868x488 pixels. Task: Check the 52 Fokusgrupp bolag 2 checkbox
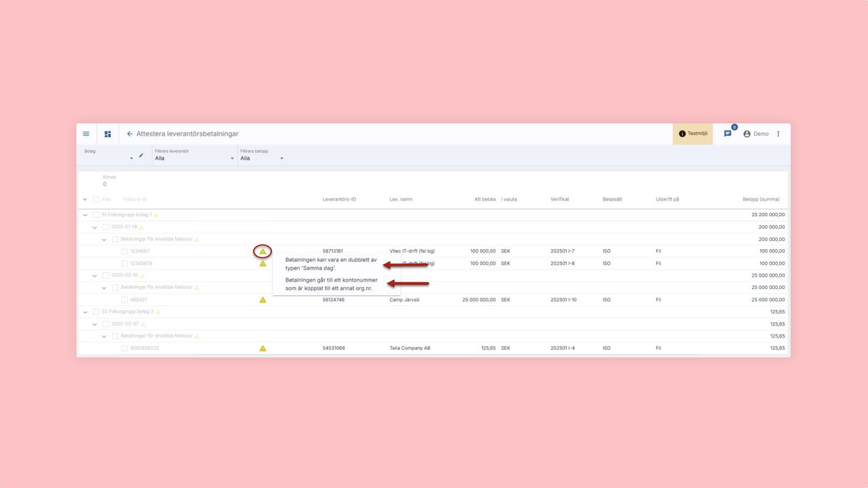(x=96, y=312)
